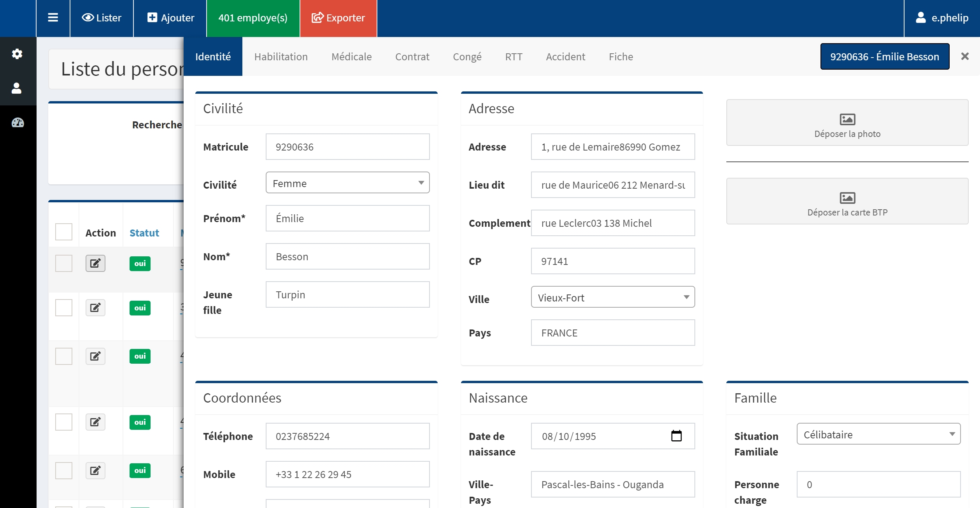
Task: Click the oui status badge in third row
Action: (x=140, y=356)
